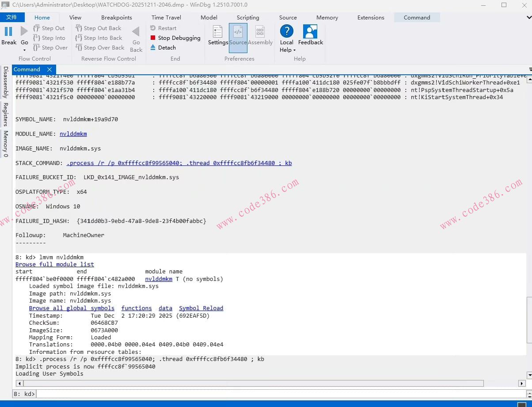Open the Disassembly side panel

tap(6, 82)
